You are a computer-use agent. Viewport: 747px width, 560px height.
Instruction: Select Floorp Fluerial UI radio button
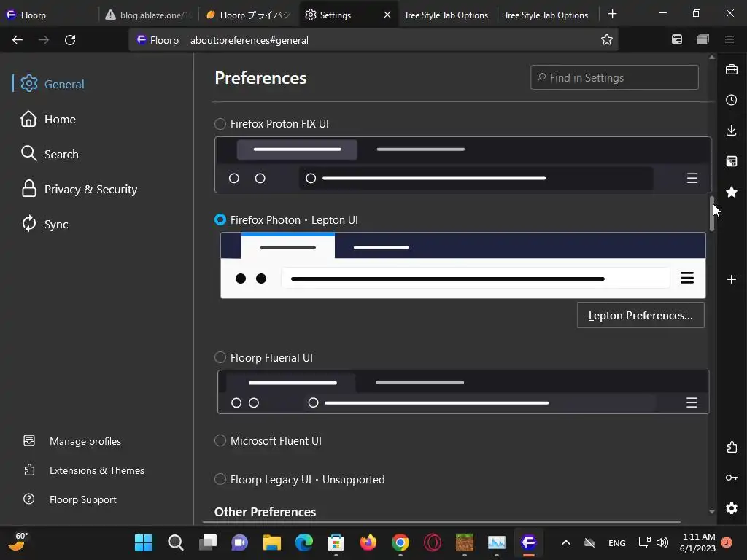tap(220, 357)
